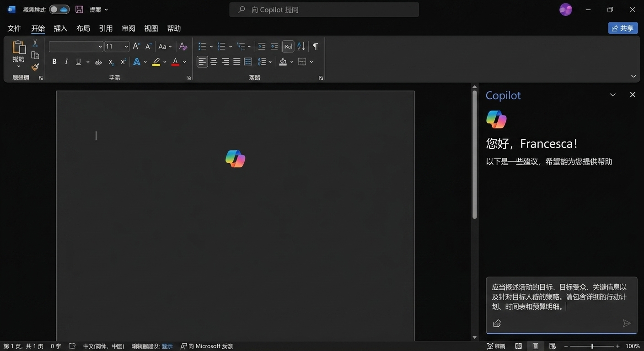Toggle underline formatting

(x=78, y=62)
